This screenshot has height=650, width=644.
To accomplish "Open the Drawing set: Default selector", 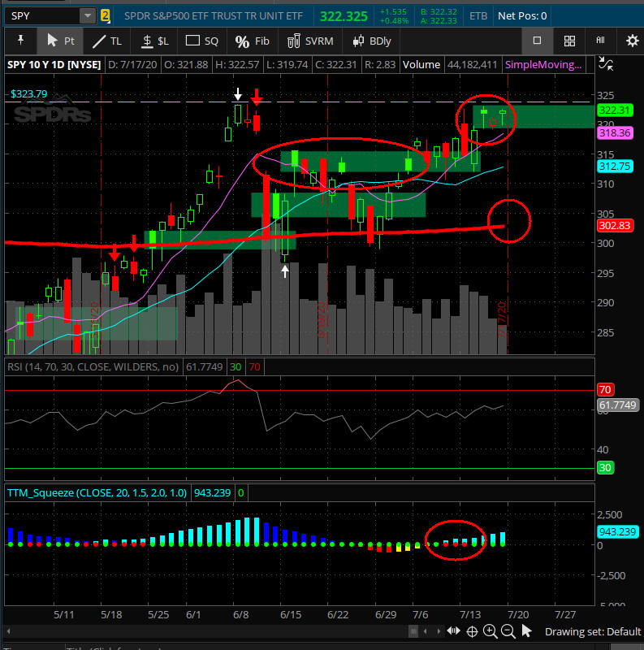I will click(x=593, y=631).
